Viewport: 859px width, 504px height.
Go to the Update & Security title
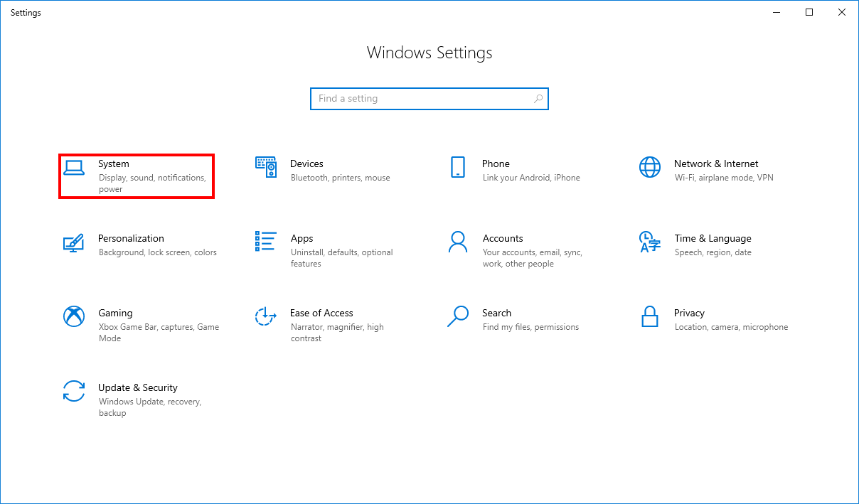tap(138, 388)
